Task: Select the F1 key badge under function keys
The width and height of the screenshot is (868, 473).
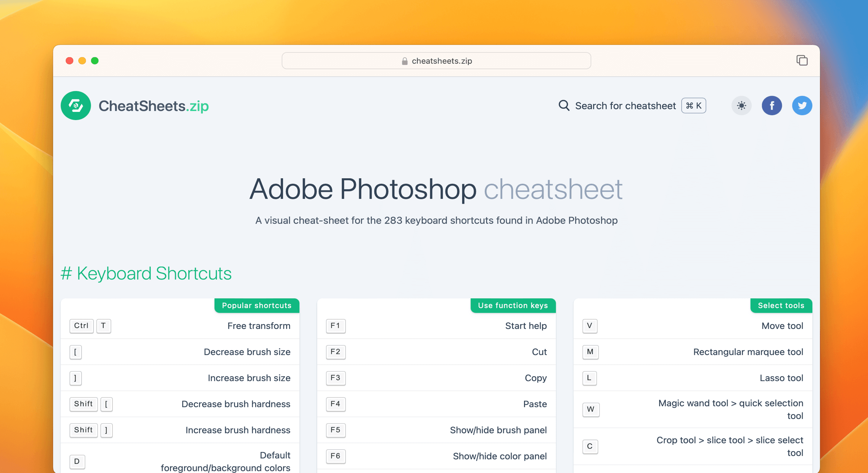Action: tap(335, 326)
